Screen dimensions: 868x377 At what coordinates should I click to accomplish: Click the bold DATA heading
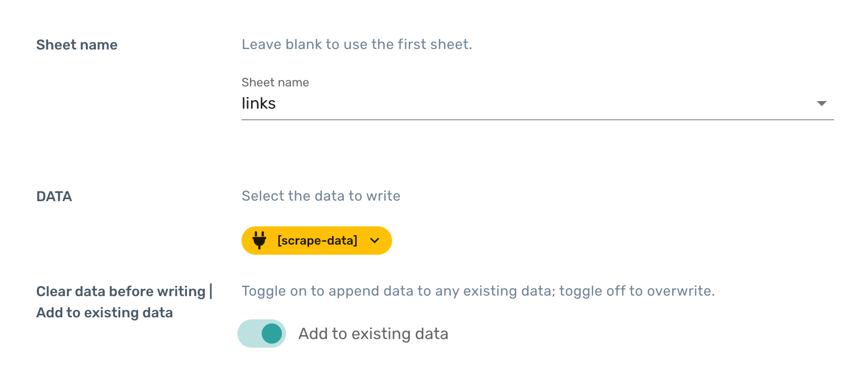pos(54,197)
